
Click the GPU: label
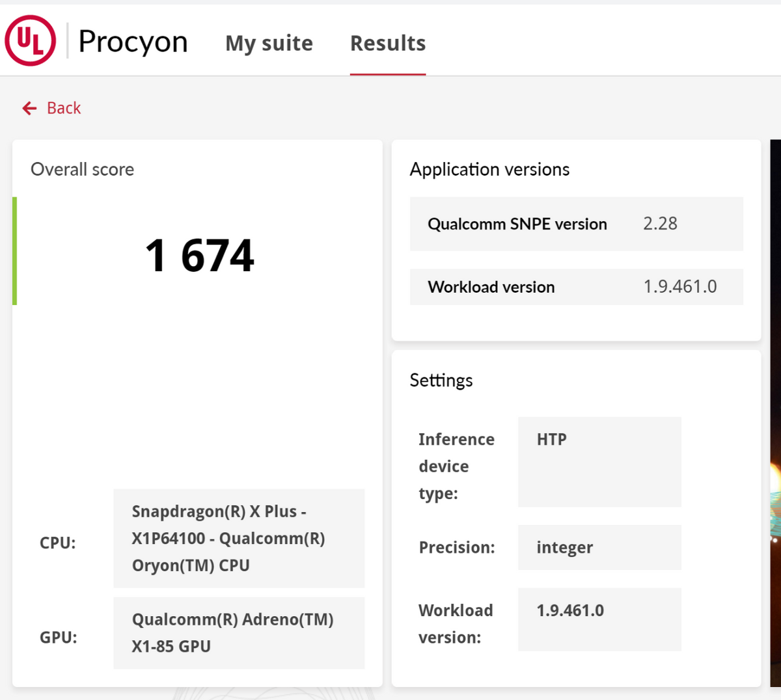pos(59,637)
